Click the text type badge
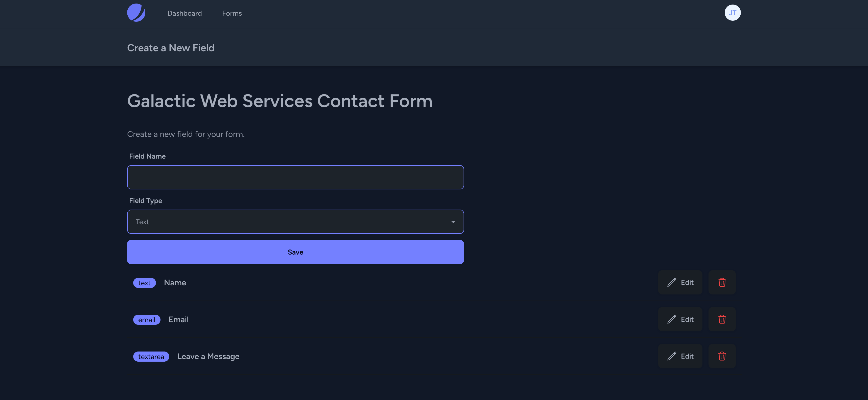This screenshot has height=400, width=868. tap(144, 283)
